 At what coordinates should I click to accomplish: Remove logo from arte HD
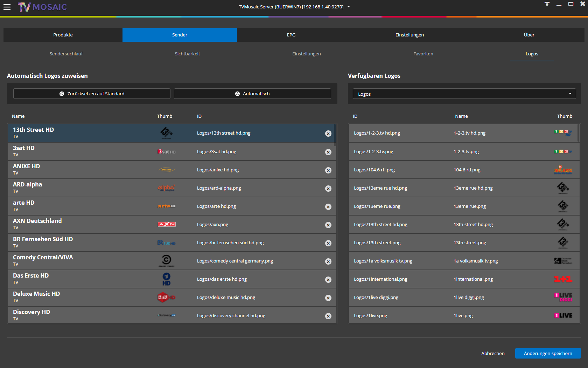(x=328, y=207)
